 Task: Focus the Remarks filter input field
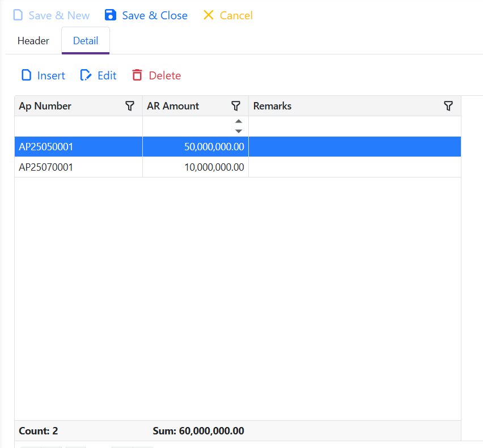click(355, 126)
